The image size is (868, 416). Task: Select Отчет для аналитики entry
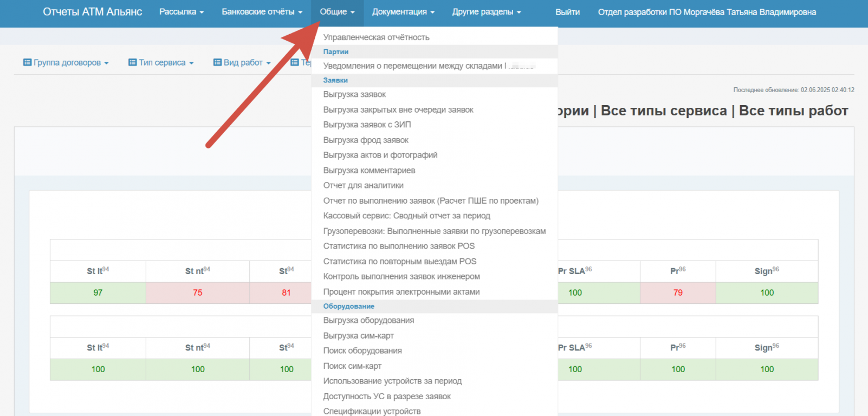(363, 185)
